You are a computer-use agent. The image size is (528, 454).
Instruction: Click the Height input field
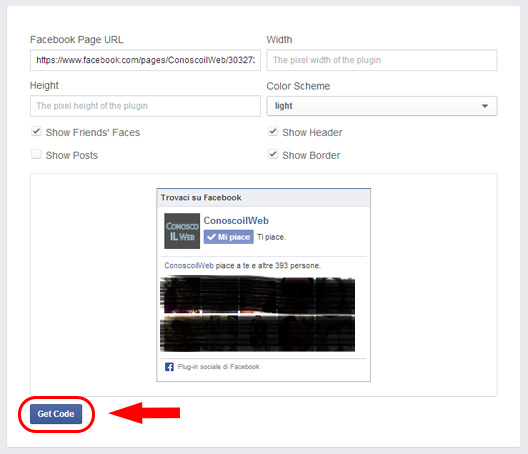145,106
